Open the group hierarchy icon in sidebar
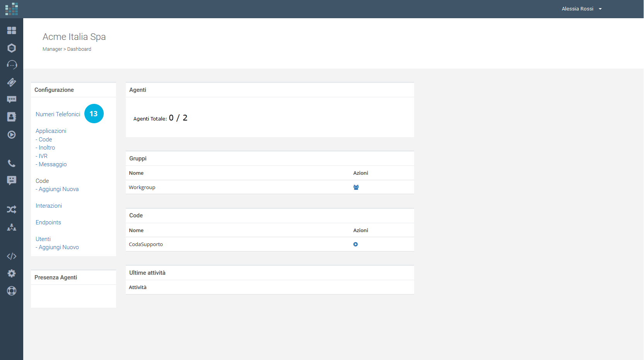This screenshot has height=360, width=644. click(x=12, y=227)
